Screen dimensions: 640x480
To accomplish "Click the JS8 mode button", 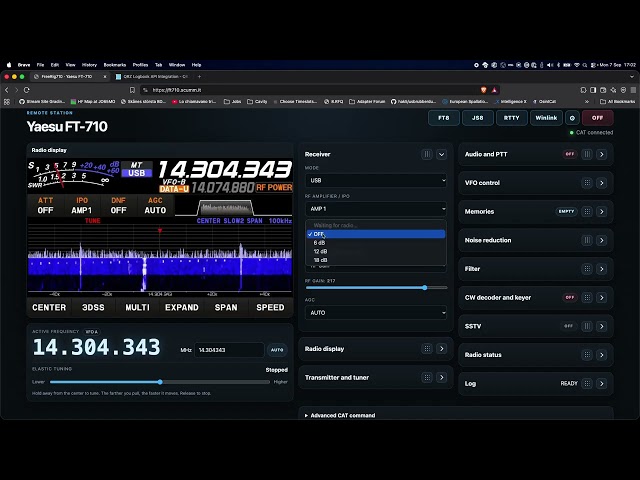I will click(x=478, y=118).
